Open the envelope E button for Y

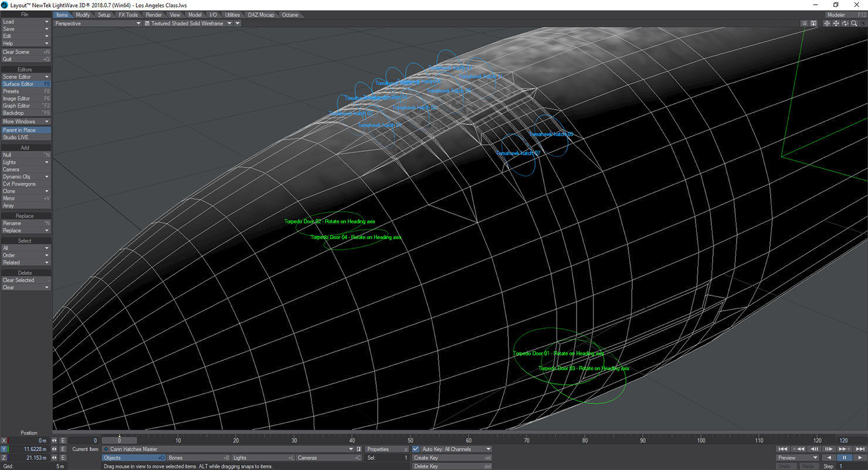[x=63, y=449]
